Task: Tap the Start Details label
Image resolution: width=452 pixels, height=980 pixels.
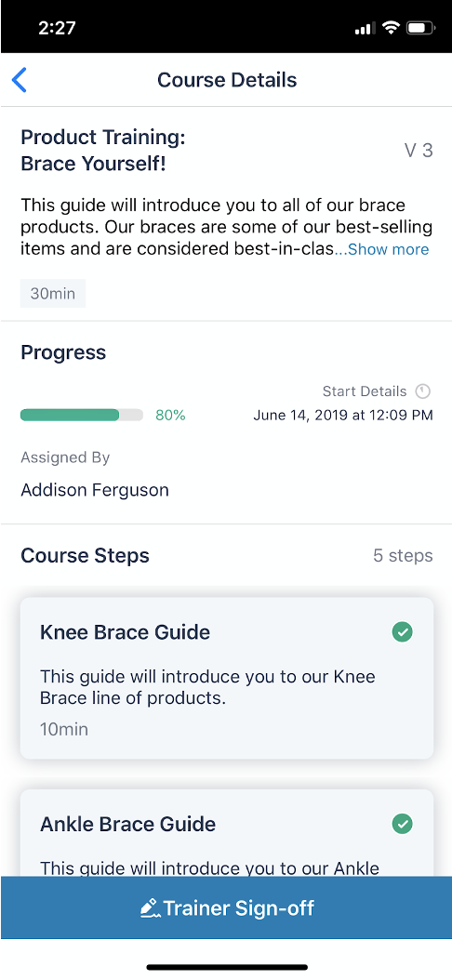Action: coord(365,391)
